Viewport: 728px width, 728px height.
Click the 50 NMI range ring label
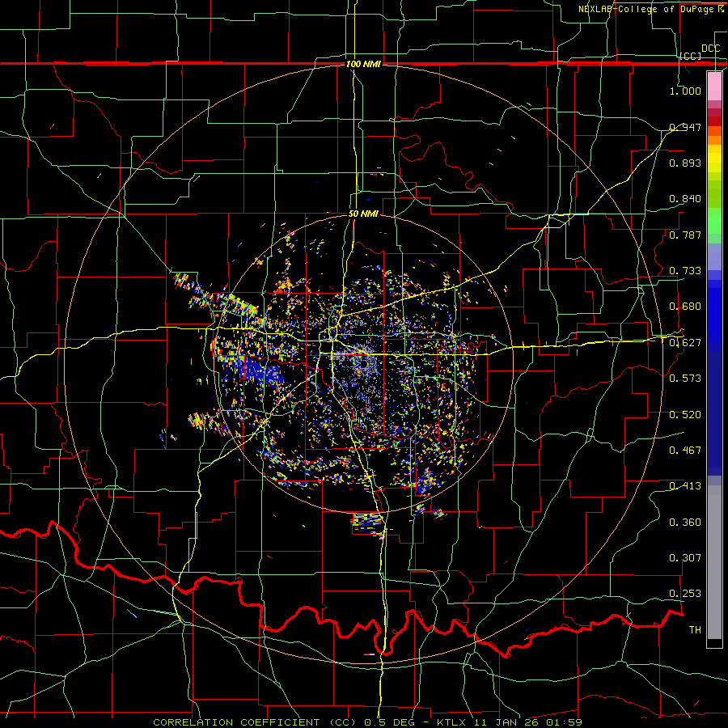click(363, 214)
